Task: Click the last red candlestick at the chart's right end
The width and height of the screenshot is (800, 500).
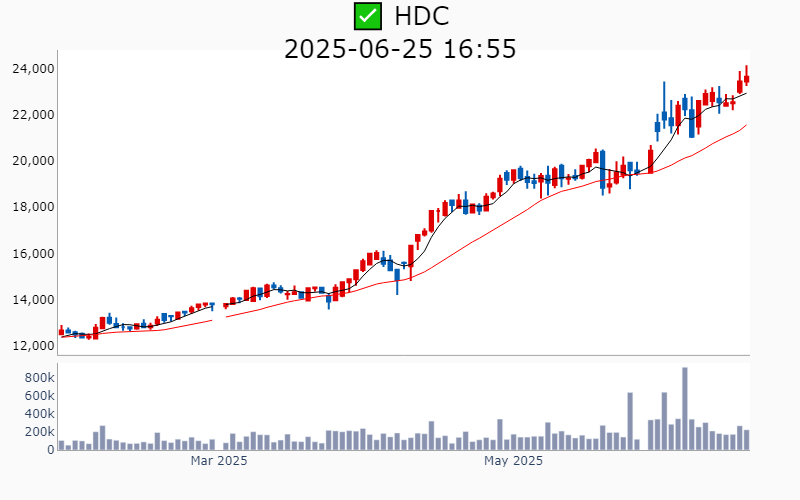Action: tap(746, 76)
